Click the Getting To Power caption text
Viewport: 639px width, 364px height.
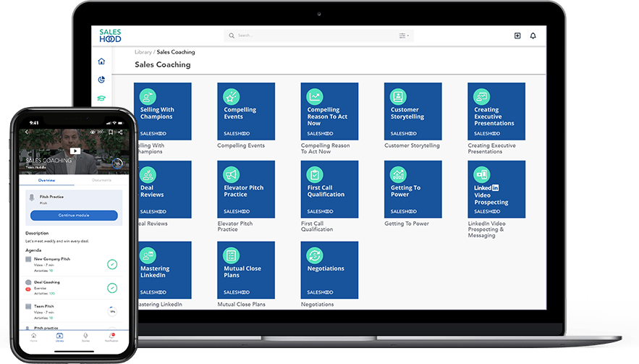pos(407,224)
